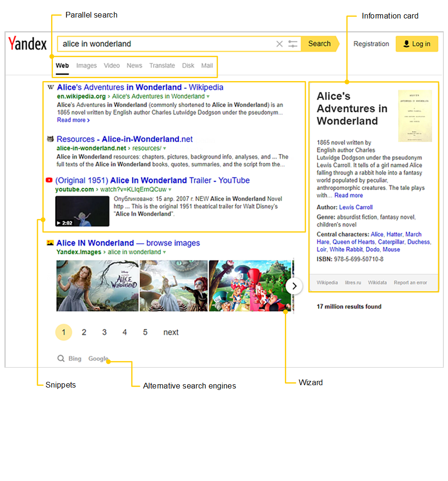Switch to the Images tab
Screen dimensions: 448x481
(86, 65)
